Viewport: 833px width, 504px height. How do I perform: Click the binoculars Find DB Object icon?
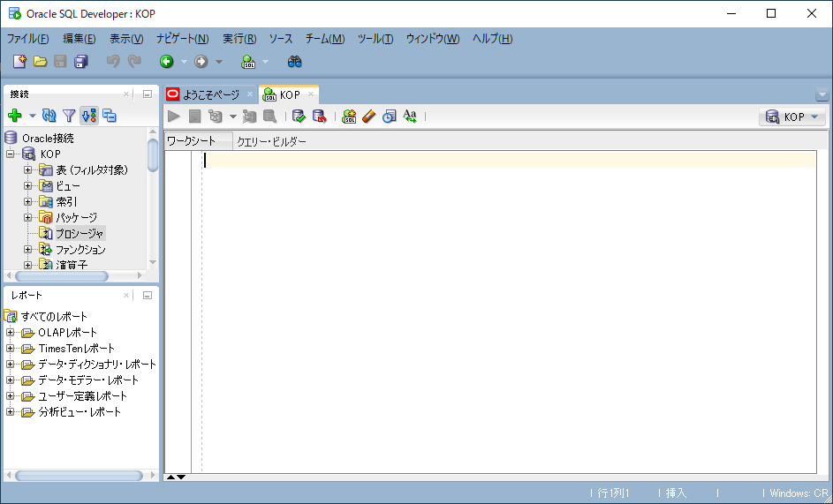(295, 62)
